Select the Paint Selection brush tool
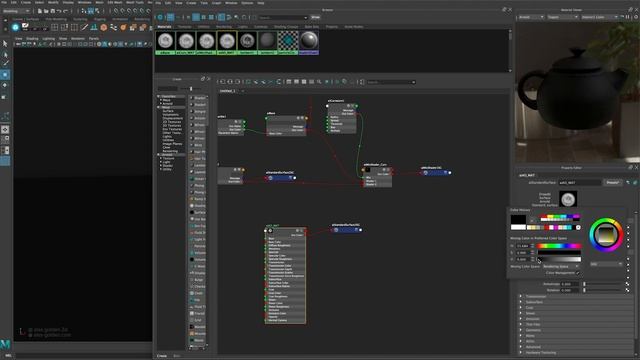Viewport: 640px width, 360px height. tap(5, 64)
